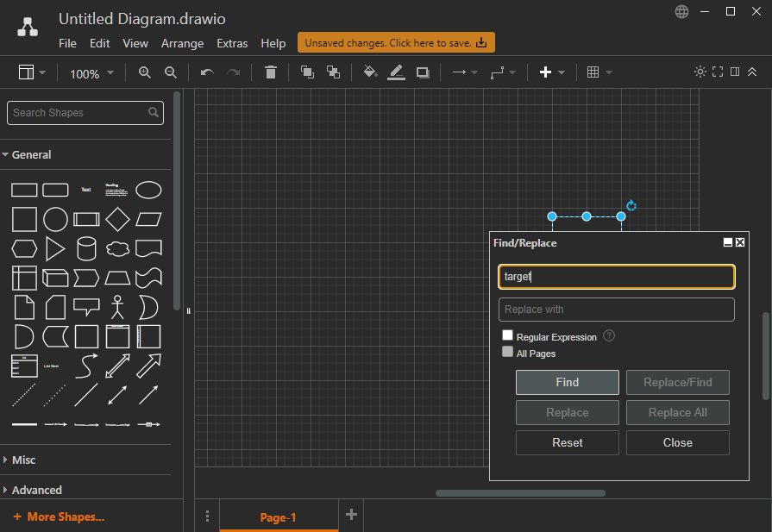772x532 pixels.
Task: Select the Diamond shape
Action: click(x=117, y=219)
